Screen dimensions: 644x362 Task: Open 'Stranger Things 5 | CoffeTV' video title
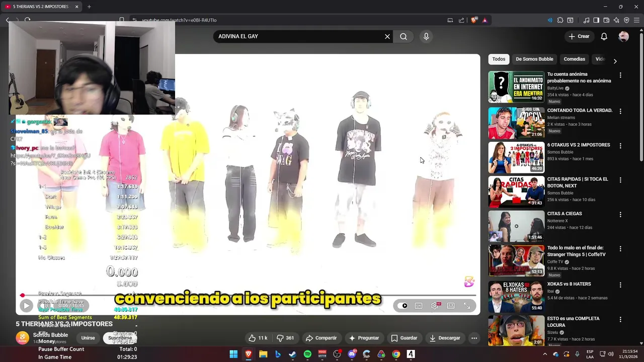pyautogui.click(x=576, y=251)
